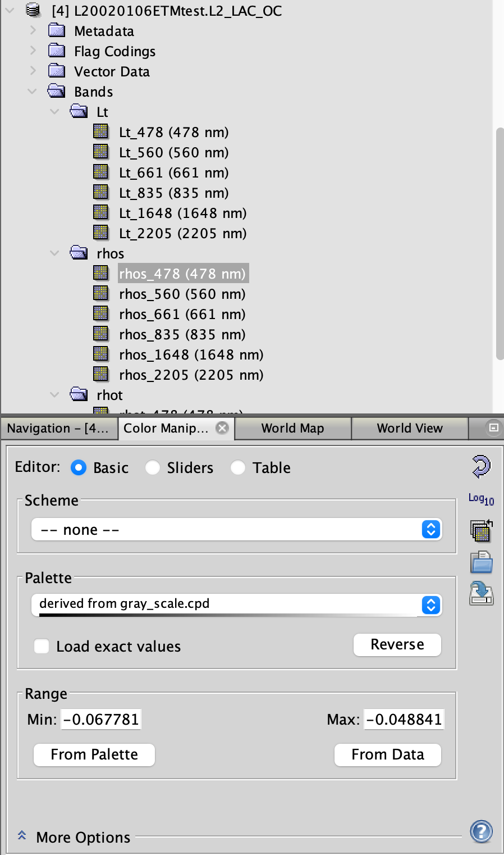504x855 pixels.
Task: Click the Min range value field
Action: 101,718
